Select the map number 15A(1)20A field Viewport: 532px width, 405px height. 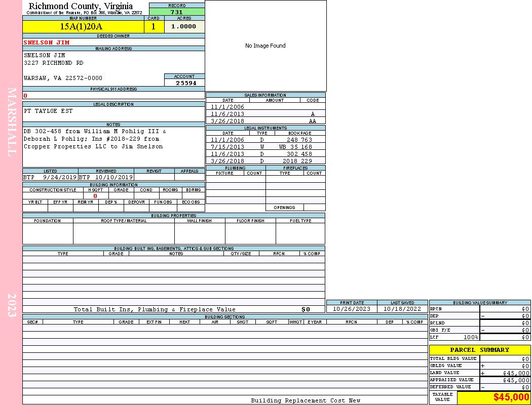81,27
